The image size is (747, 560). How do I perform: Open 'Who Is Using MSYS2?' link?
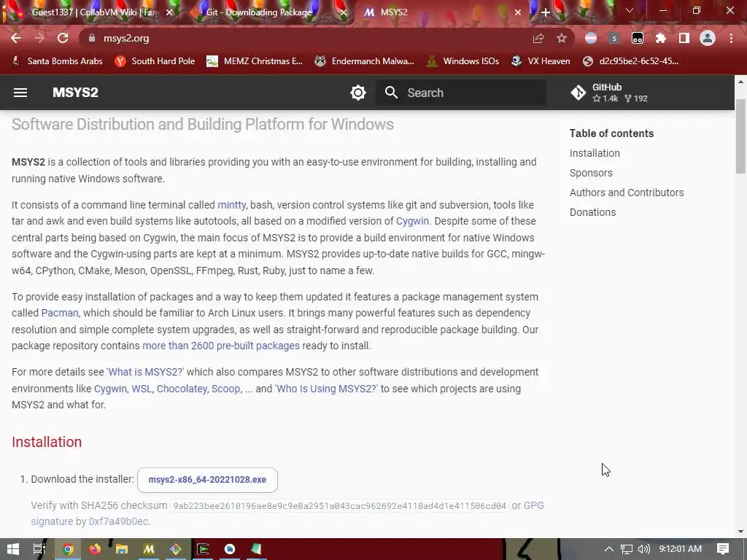(x=326, y=389)
